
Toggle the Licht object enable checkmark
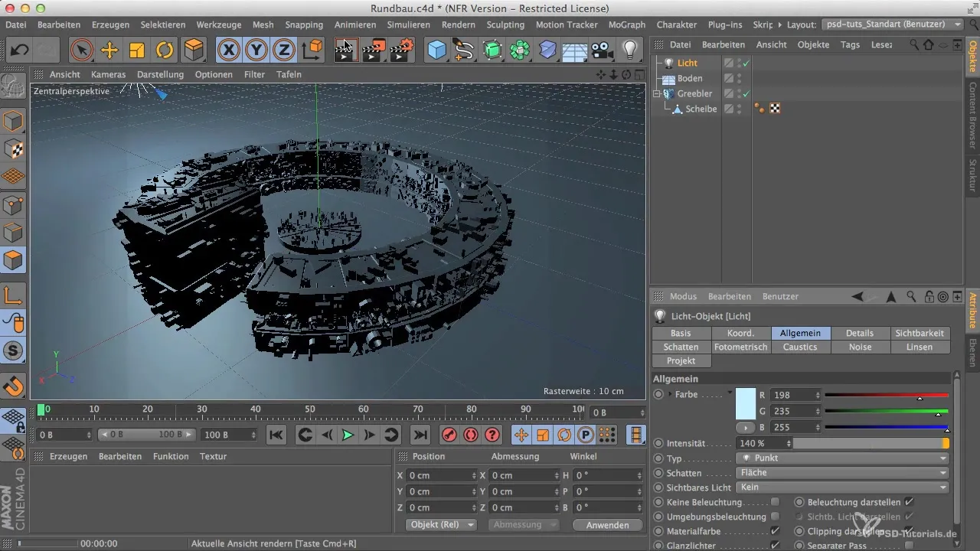tap(746, 63)
